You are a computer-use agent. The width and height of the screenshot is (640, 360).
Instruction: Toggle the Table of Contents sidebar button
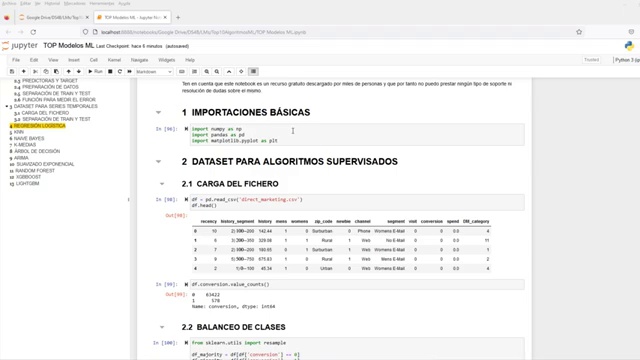(x=253, y=71)
